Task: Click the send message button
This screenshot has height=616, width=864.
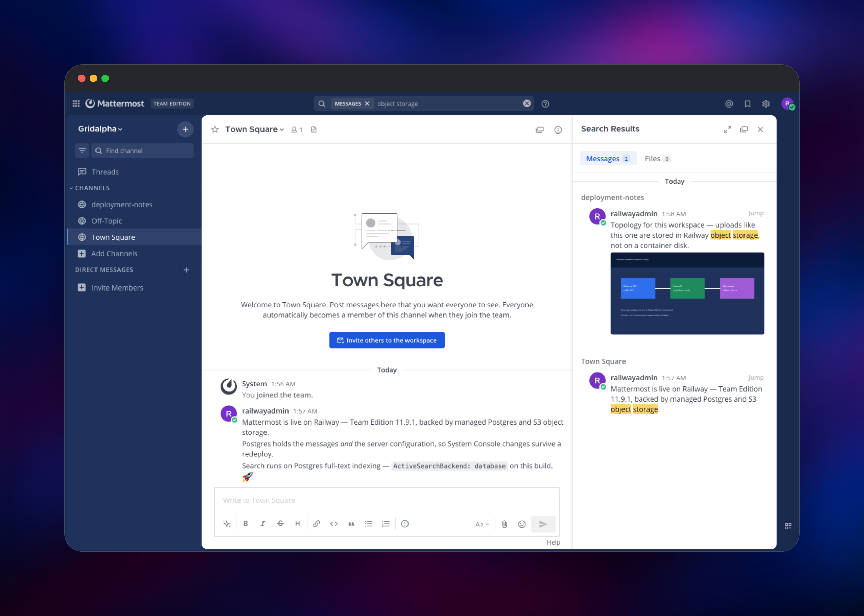Action: (x=543, y=524)
